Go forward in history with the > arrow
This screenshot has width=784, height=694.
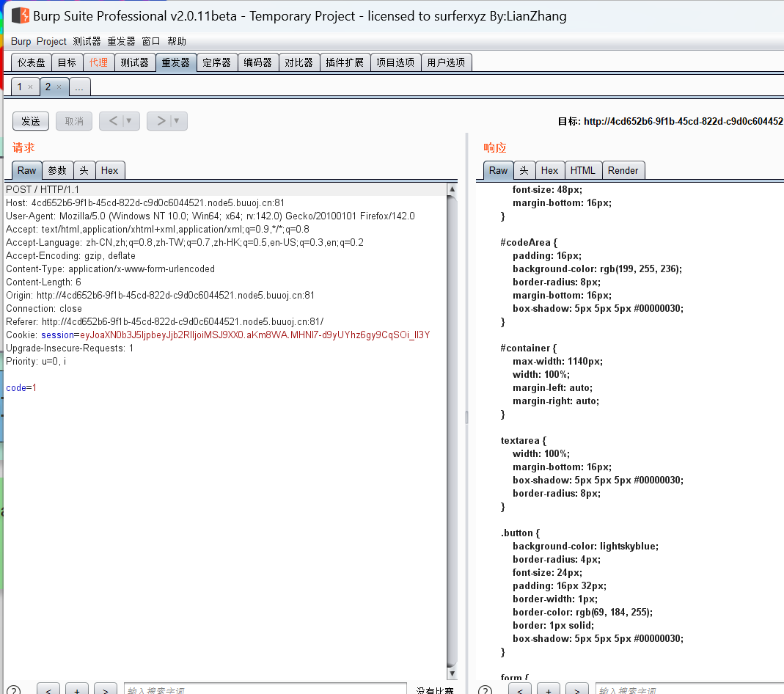pyautogui.click(x=161, y=121)
